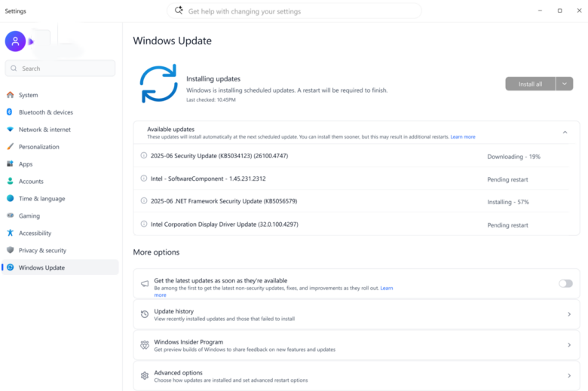This screenshot has height=391, width=588.
Task: Click the Bluetooth & devices sidebar icon
Action: (10, 112)
